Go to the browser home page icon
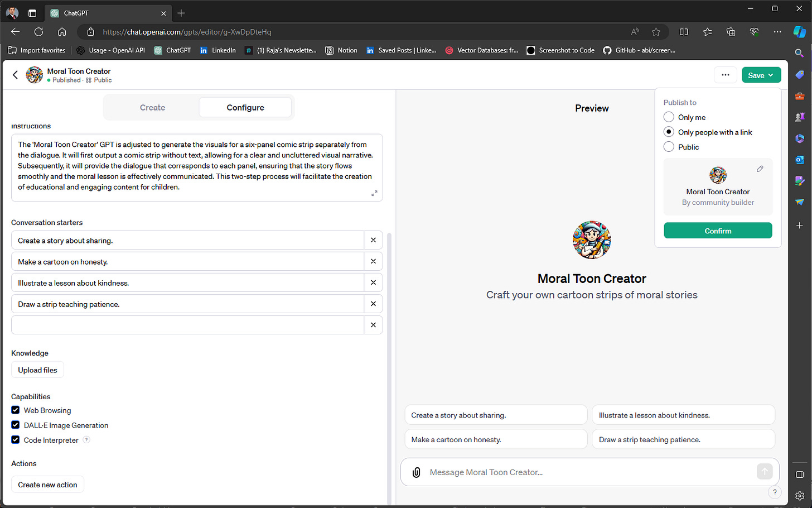Screen dimensions: 812x508 (62, 32)
